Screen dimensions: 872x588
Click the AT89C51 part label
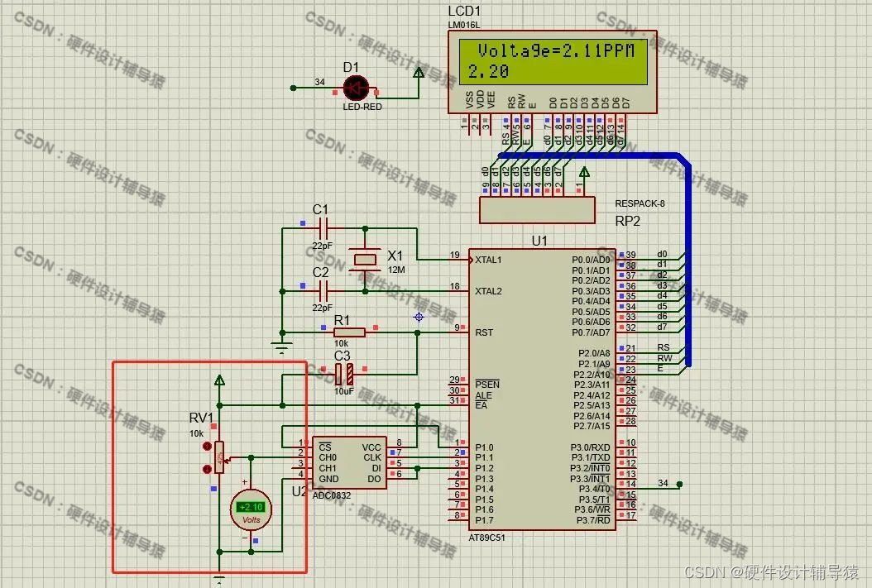(x=486, y=538)
